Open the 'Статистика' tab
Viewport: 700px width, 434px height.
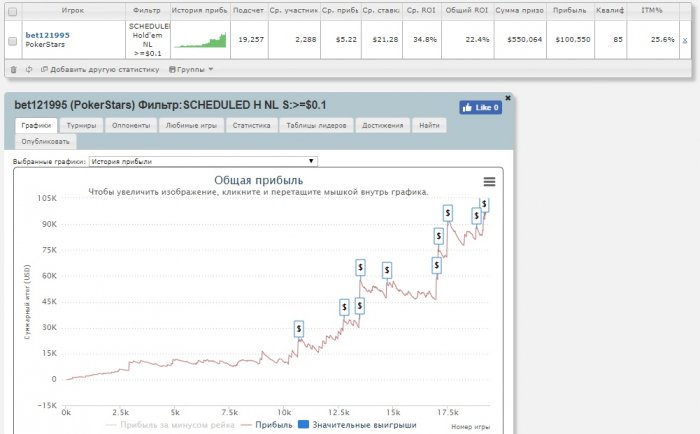point(251,125)
